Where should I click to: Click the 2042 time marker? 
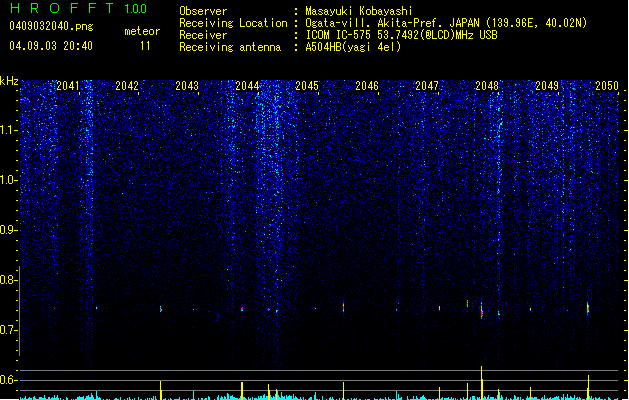pyautogui.click(x=127, y=86)
